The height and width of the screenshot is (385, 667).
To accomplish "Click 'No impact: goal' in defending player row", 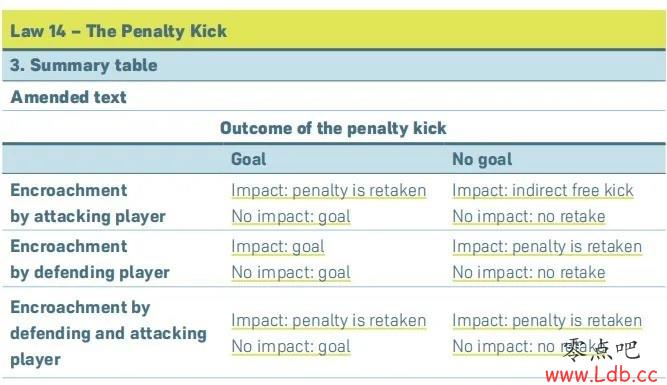I will point(291,273).
